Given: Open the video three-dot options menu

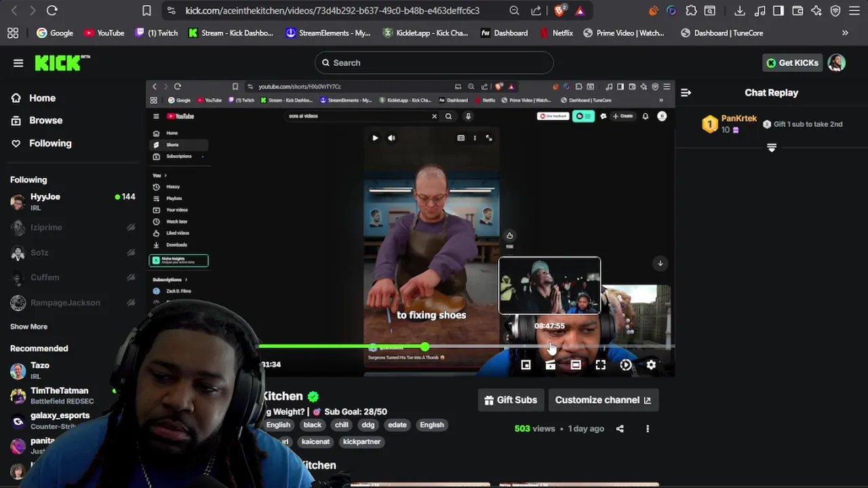Looking at the screenshot, I should (648, 428).
